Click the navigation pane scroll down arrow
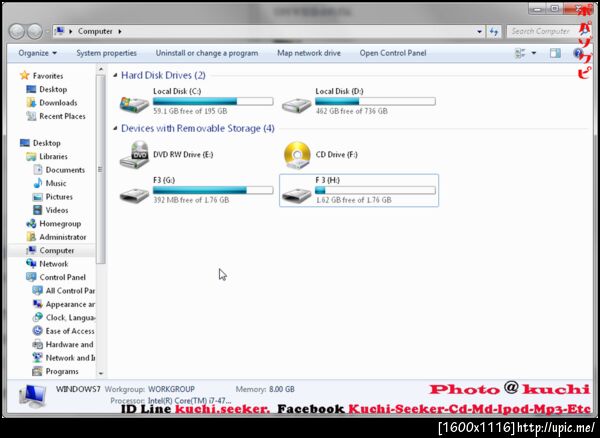 [101, 373]
